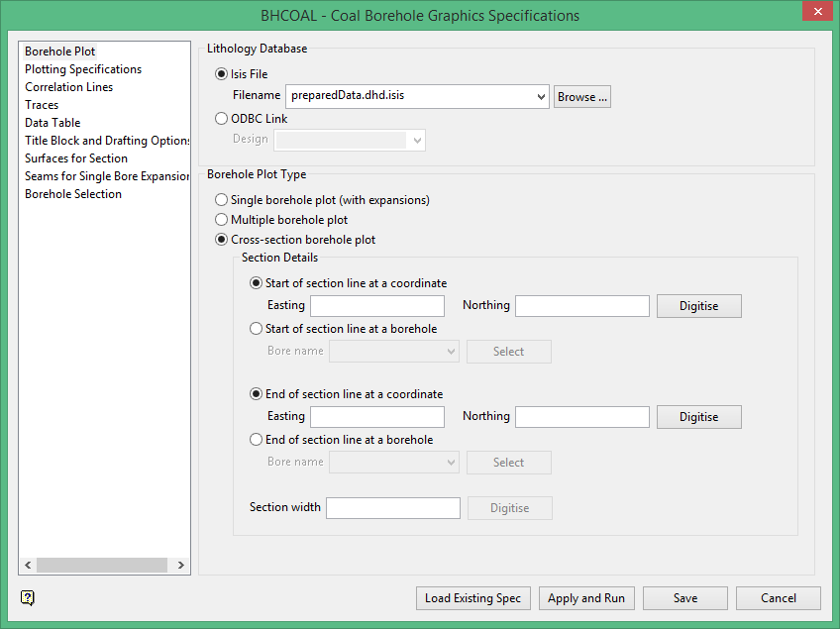Viewport: 840px width, 629px height.
Task: Close the BHCOAL dialog window
Action: [815, 14]
